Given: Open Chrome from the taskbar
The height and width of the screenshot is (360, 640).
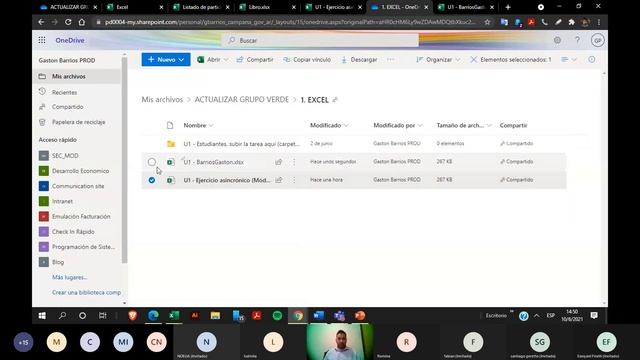Looking at the screenshot, I should [298, 316].
